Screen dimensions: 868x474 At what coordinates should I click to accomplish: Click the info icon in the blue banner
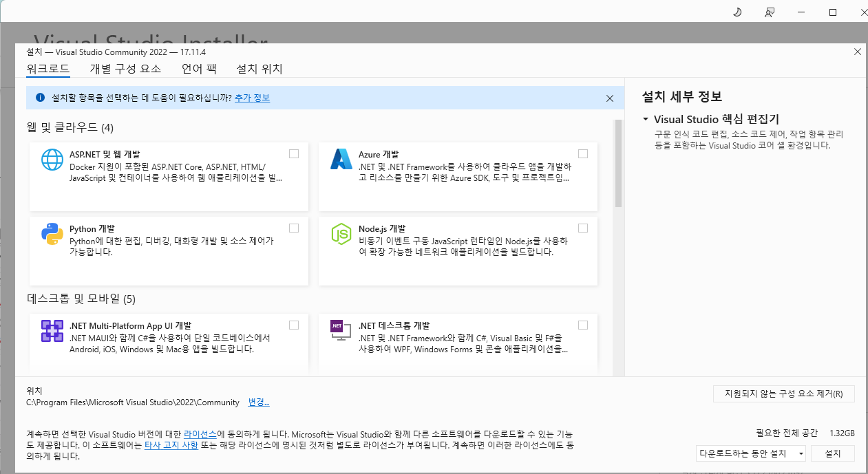coord(40,98)
